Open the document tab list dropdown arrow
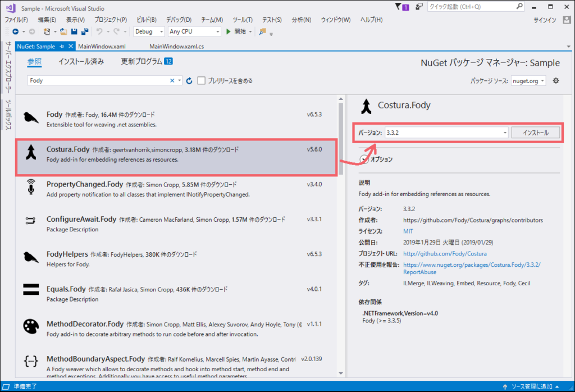Image resolution: width=575 pixels, height=392 pixels. pos(568,47)
